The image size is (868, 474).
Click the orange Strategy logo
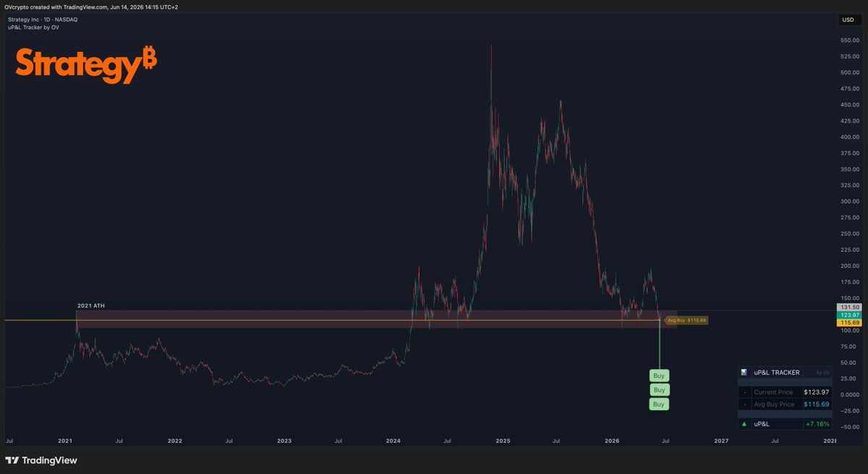click(x=86, y=65)
